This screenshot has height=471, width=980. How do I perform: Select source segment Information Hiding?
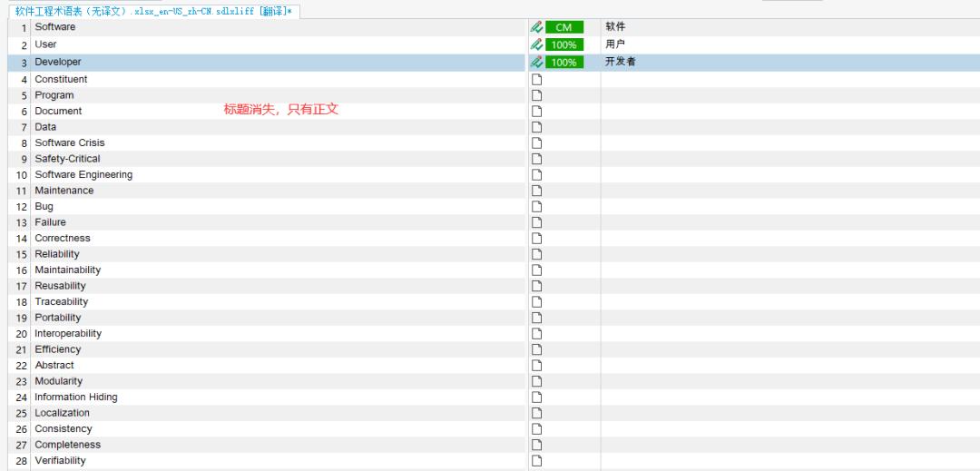[x=76, y=397]
